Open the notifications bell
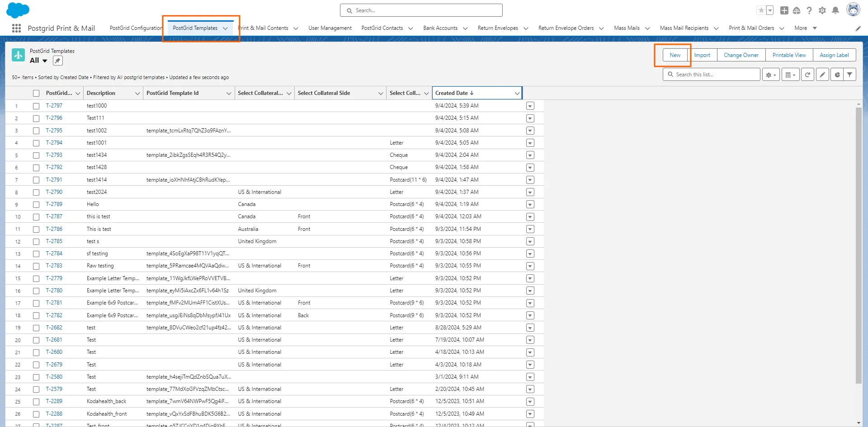This screenshot has width=868, height=427. pos(835,10)
